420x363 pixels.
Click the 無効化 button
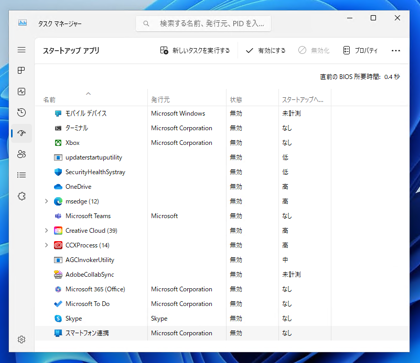click(314, 51)
